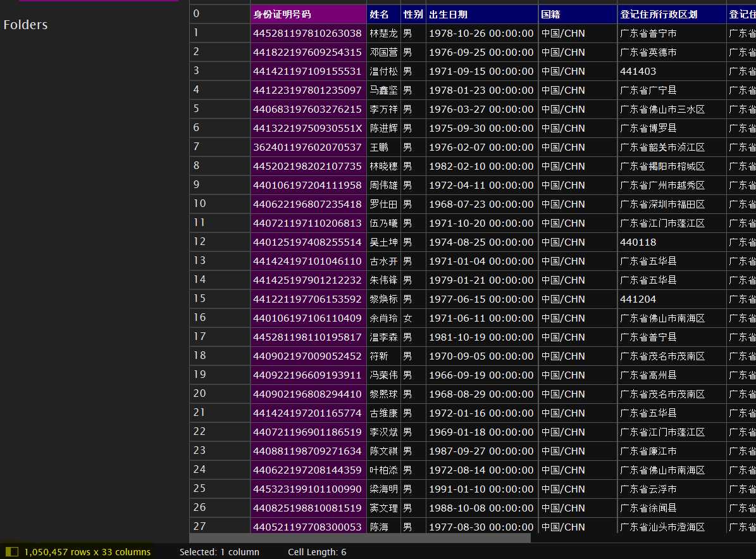Select row header 12
Image resolution: width=756 pixels, height=559 pixels.
(220, 242)
